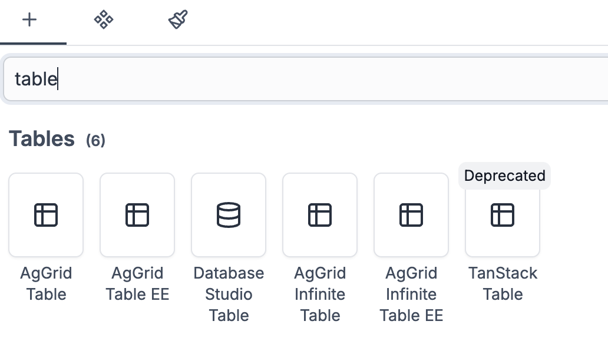Click the Deprecated badge
The width and height of the screenshot is (608, 364).
point(504,176)
